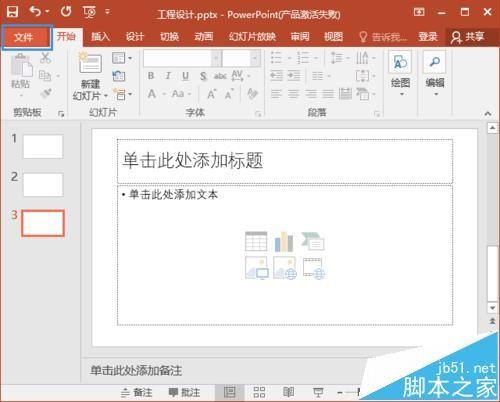
Task: Customize the Quick Access Toolbar dropdown
Action: [107, 12]
